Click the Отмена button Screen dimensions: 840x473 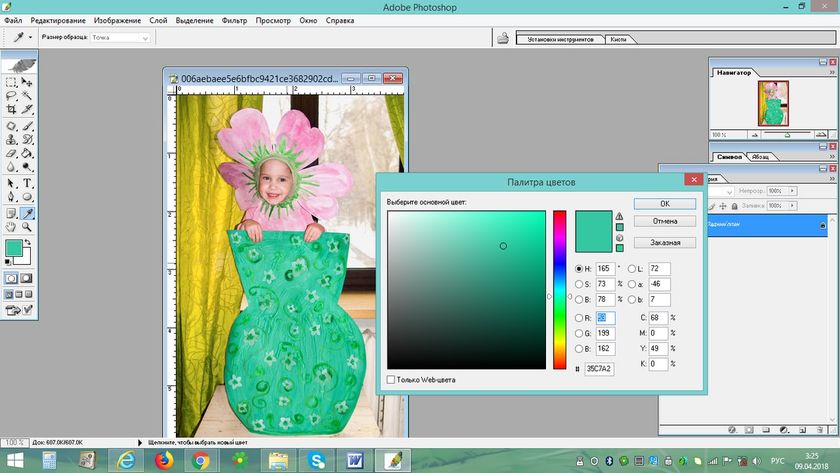pyautogui.click(x=665, y=221)
